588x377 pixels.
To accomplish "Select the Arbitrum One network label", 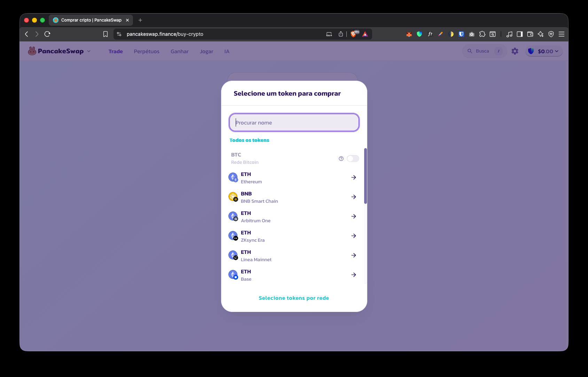I will 256,221.
